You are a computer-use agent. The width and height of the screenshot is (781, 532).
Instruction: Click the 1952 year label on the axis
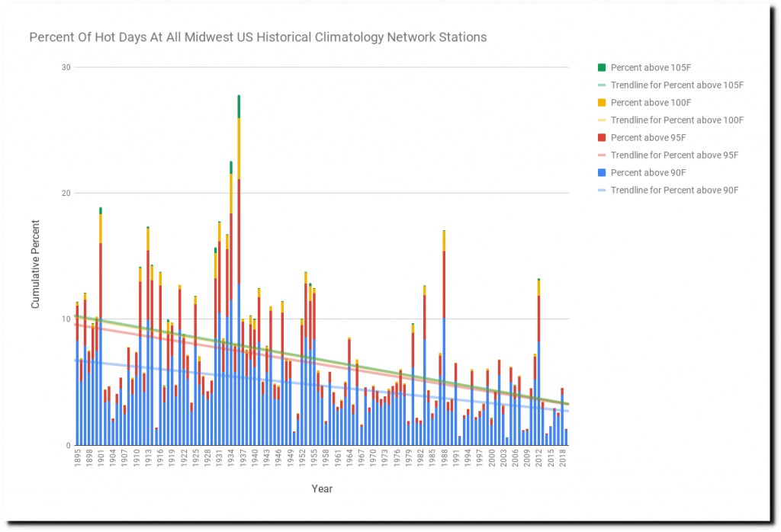302,460
